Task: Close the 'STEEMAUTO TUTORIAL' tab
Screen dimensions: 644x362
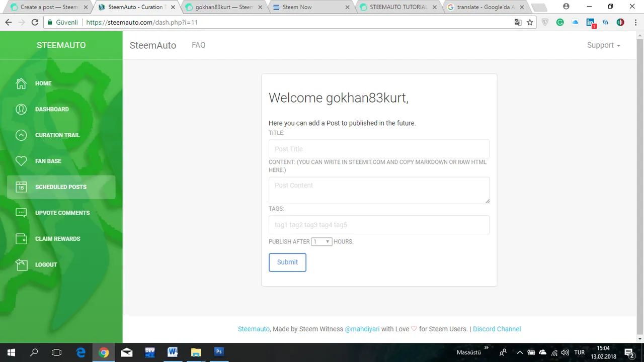Action: pos(434,7)
